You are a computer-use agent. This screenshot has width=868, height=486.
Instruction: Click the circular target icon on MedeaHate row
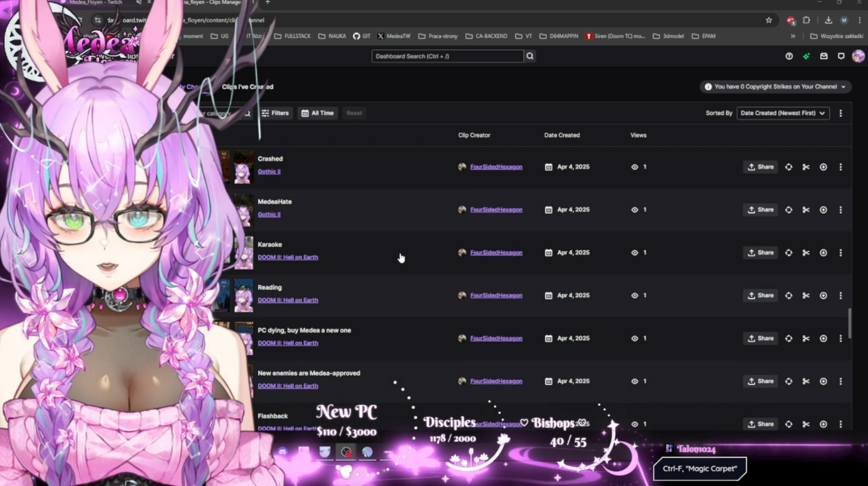[x=823, y=210]
